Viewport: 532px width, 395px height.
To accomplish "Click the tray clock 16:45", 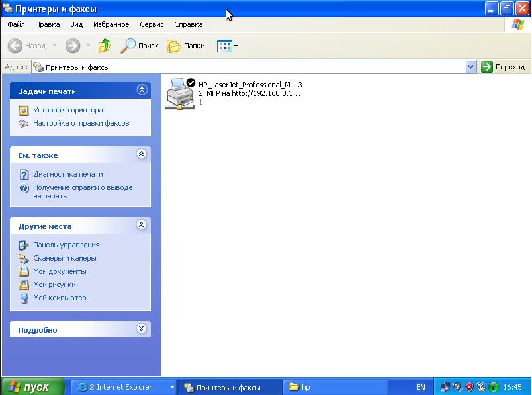I will tap(512, 387).
